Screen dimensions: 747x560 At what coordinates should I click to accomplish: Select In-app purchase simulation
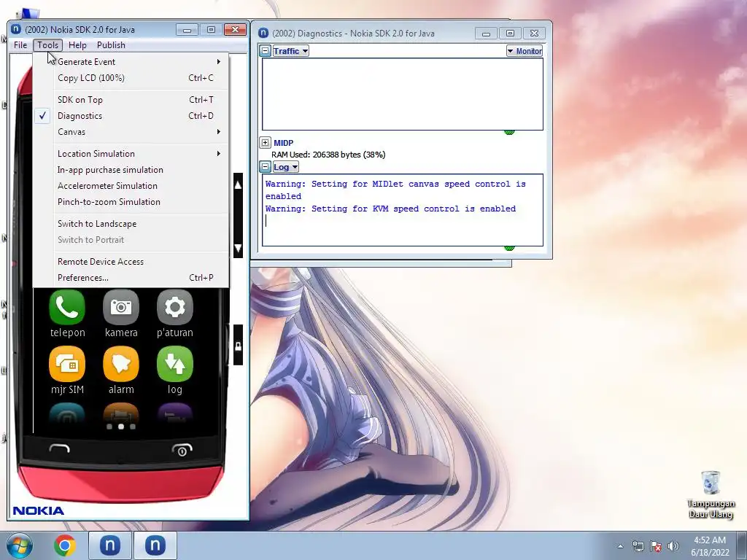(x=131, y=169)
